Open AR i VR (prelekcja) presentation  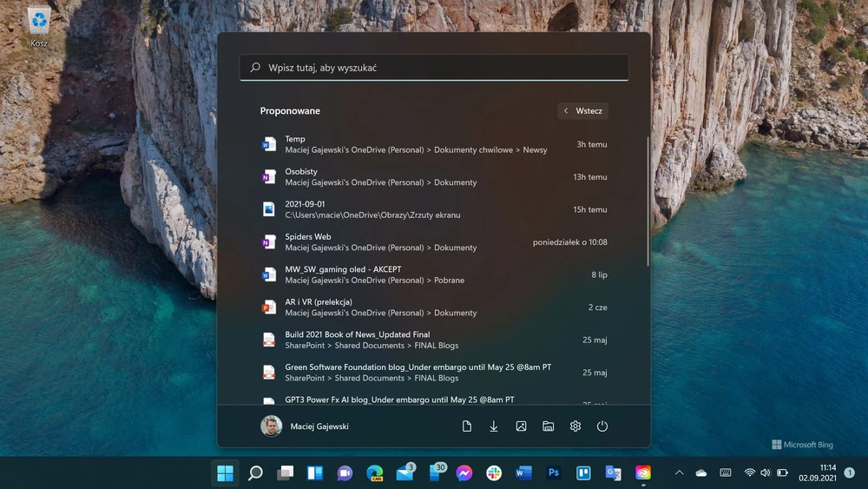434,307
